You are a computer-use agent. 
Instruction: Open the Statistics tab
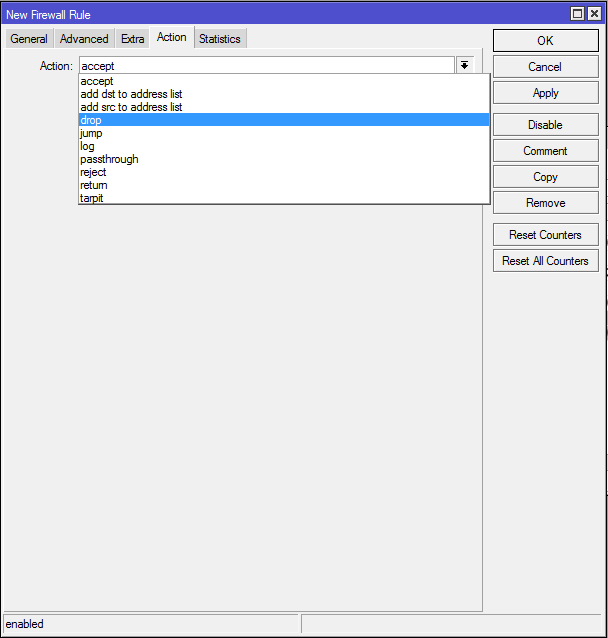tap(219, 39)
